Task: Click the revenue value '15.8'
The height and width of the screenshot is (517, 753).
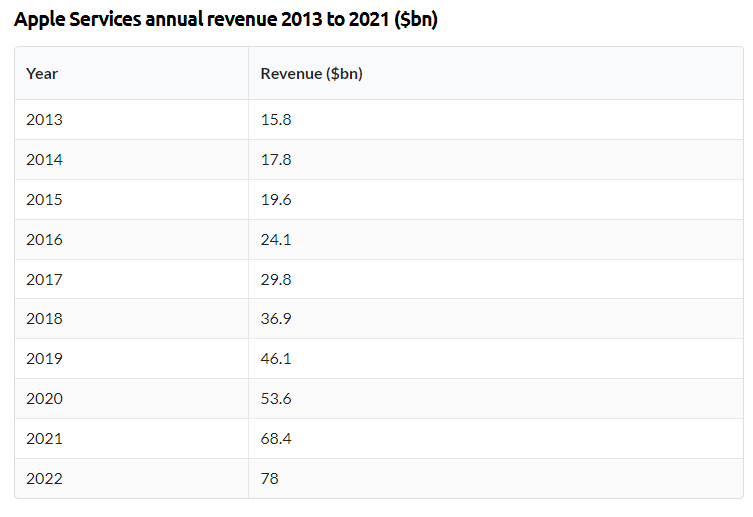Action: (x=276, y=120)
